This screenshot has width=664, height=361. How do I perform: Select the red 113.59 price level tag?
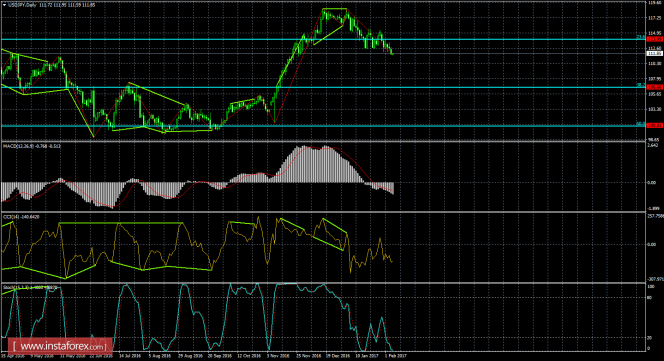tap(655, 39)
